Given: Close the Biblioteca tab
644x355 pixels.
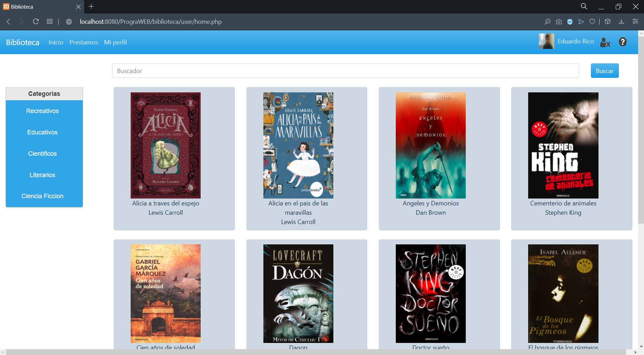Looking at the screenshot, I should point(78,7).
